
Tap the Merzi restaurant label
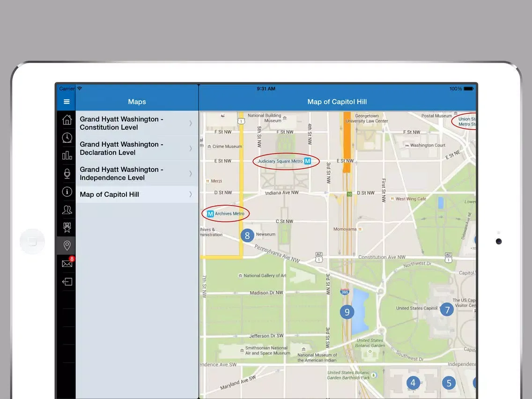coord(216,181)
